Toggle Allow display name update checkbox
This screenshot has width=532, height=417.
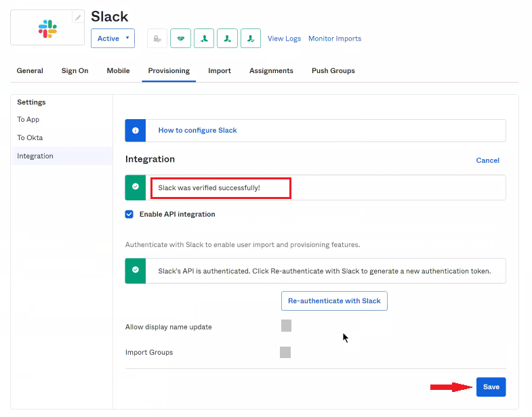[286, 326]
